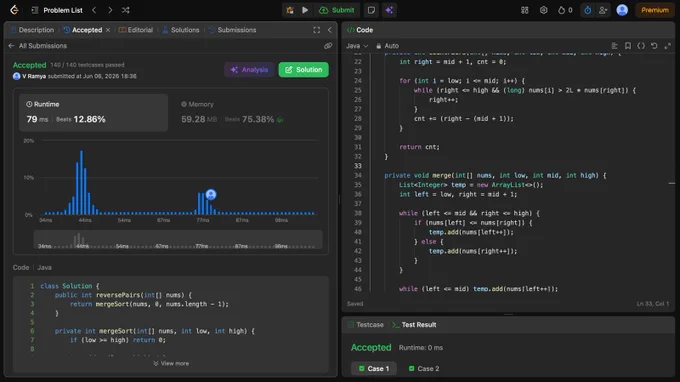680x382 pixels.
Task: Click the green Solution button
Action: click(x=304, y=70)
